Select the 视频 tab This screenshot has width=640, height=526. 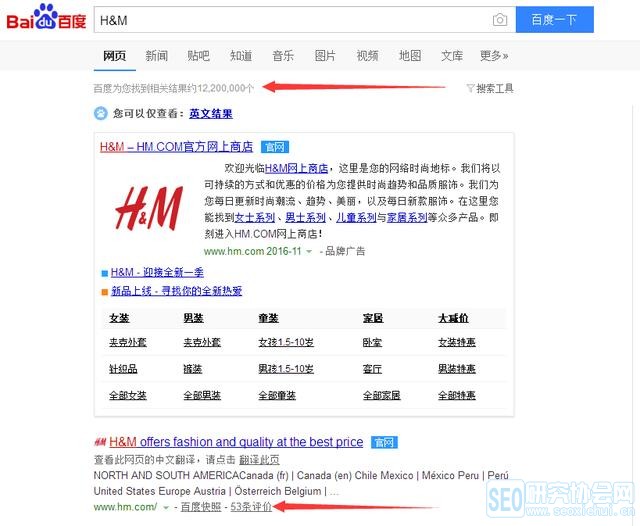coord(367,56)
